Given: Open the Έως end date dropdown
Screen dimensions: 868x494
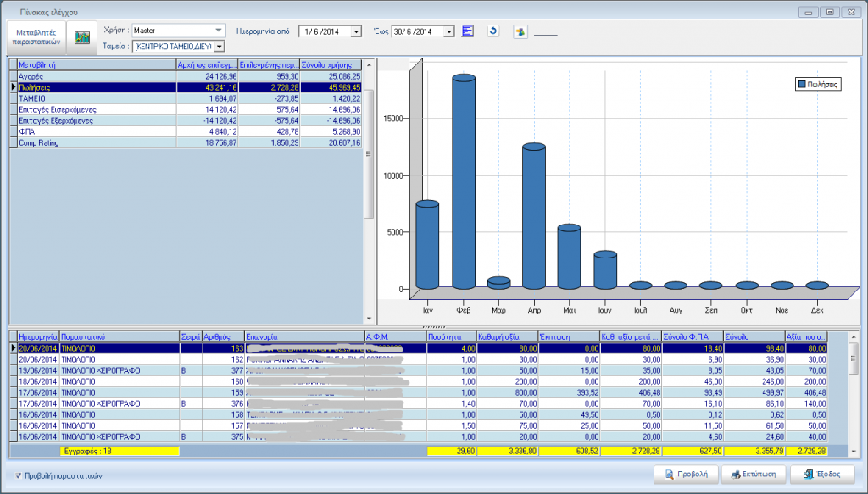Looking at the screenshot, I should [x=448, y=31].
